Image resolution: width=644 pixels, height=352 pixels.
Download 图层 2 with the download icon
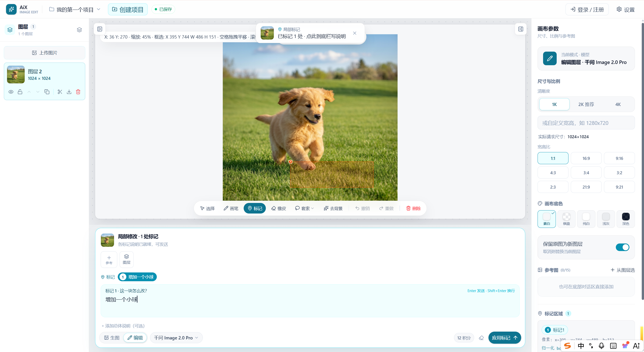pyautogui.click(x=69, y=92)
